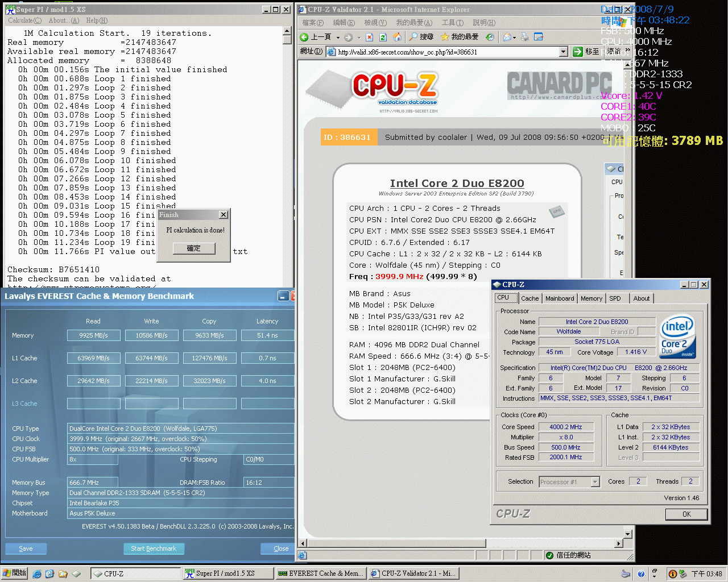Click the Stop loading icon (red X)
This screenshot has height=582, width=728.
[x=369, y=37]
